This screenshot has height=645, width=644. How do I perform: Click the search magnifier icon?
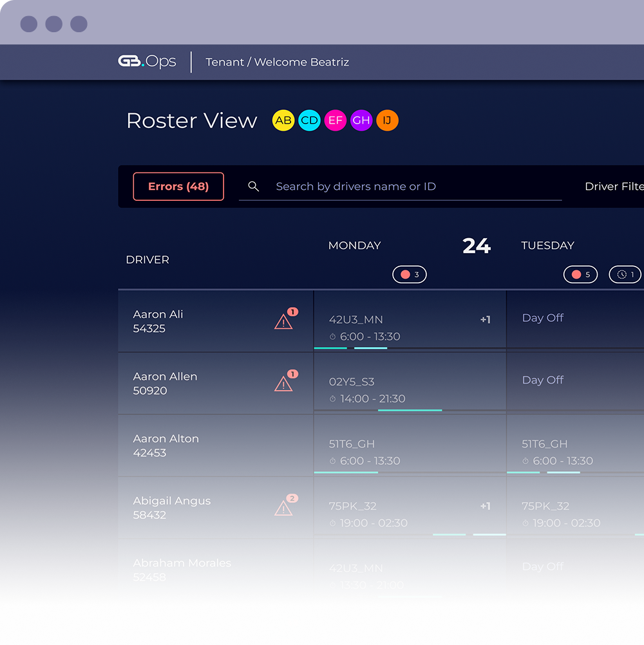click(253, 186)
